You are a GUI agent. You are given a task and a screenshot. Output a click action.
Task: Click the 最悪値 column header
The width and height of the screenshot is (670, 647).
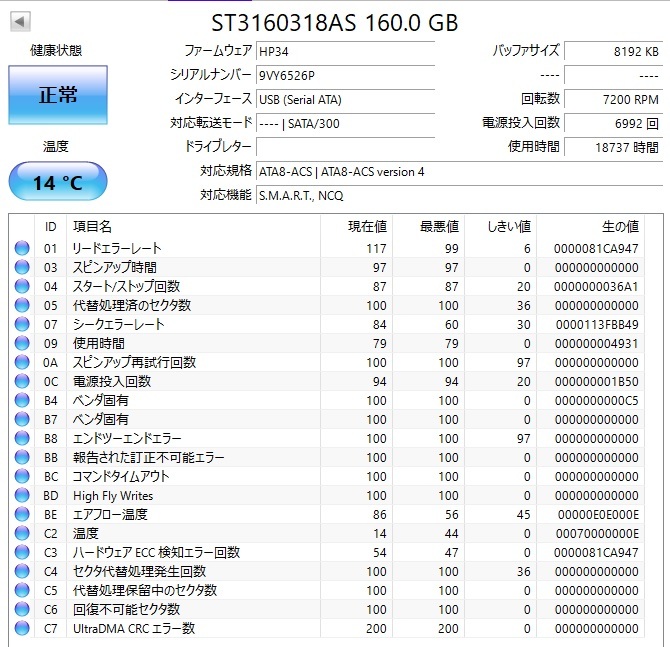pyautogui.click(x=429, y=226)
